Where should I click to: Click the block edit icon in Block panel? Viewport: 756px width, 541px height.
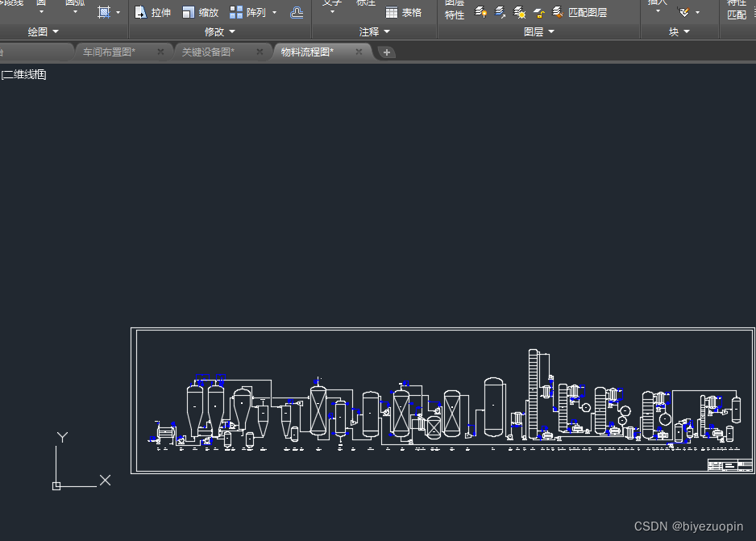point(683,12)
